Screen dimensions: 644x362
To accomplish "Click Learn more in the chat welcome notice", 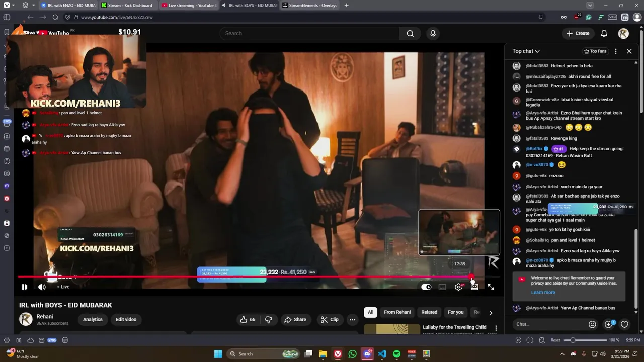I will pos(543,293).
